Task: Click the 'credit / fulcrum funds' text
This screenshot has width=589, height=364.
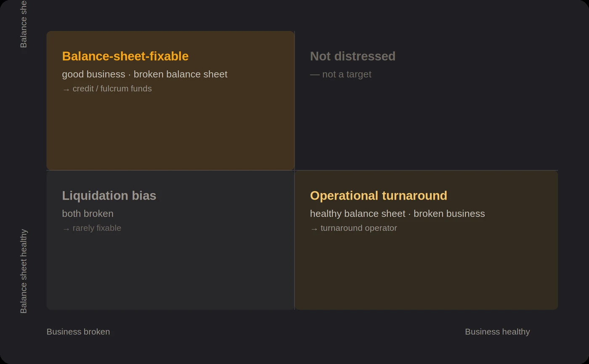Action: (112, 89)
